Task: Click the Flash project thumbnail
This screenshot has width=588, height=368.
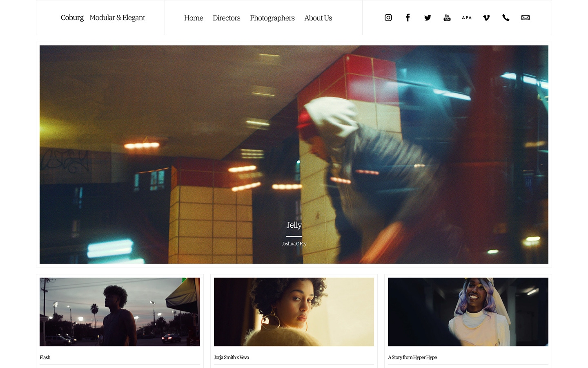Action: tap(120, 312)
